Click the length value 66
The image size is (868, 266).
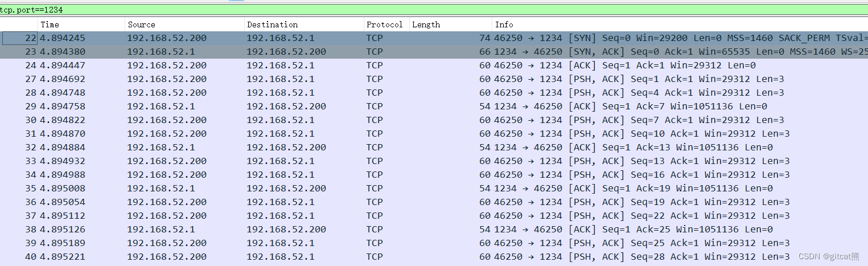coord(485,52)
